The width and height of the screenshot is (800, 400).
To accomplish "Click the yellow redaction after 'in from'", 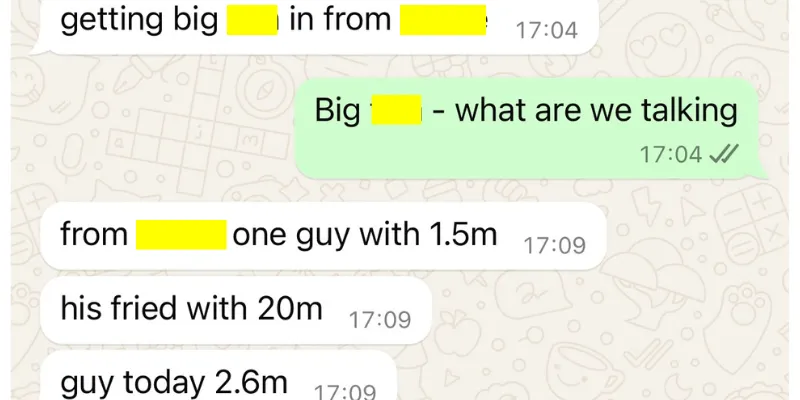I will [443, 20].
